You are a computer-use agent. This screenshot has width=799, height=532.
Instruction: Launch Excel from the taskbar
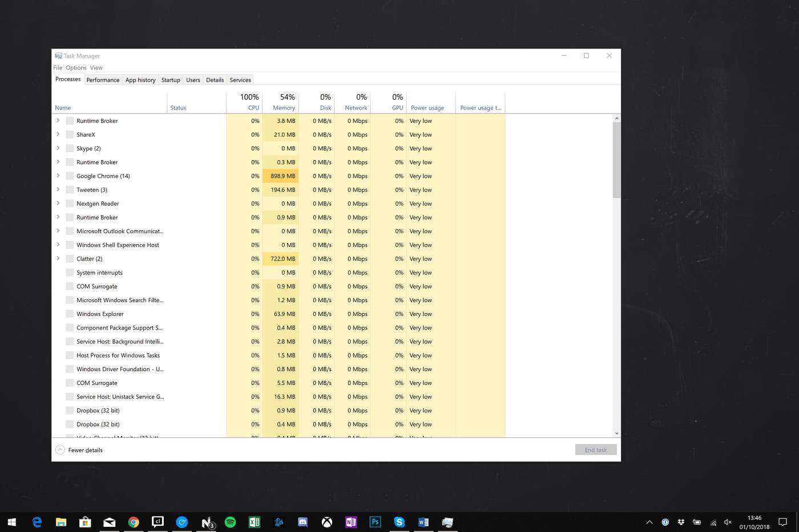[x=255, y=522]
